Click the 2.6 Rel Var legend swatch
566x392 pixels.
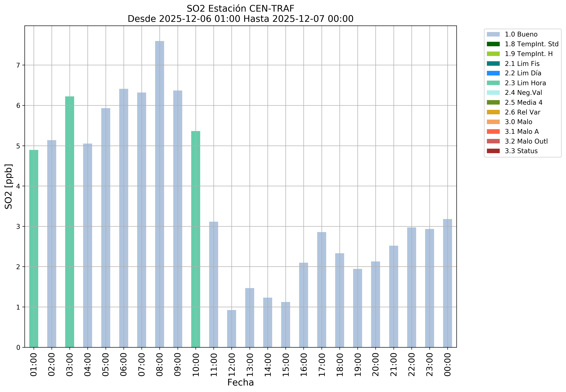point(493,112)
